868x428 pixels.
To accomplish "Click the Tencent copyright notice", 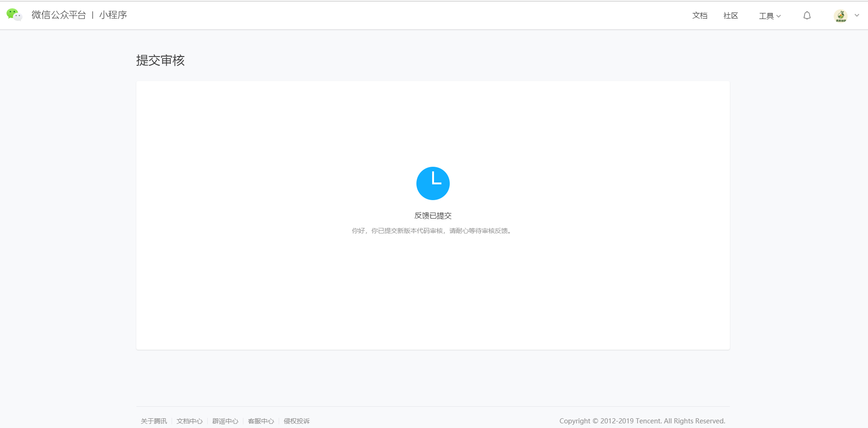I will (x=642, y=421).
